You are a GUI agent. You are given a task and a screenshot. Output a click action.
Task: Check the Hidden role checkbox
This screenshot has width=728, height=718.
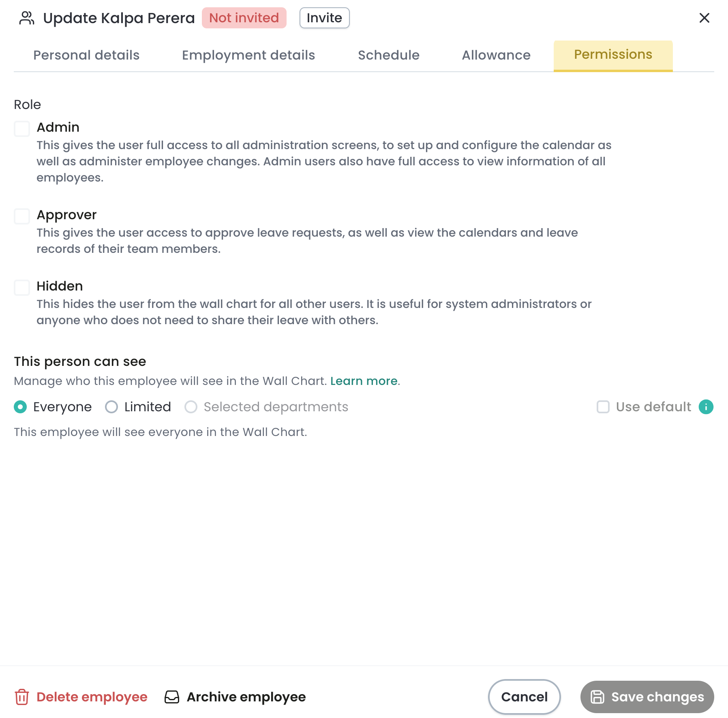[x=22, y=288]
